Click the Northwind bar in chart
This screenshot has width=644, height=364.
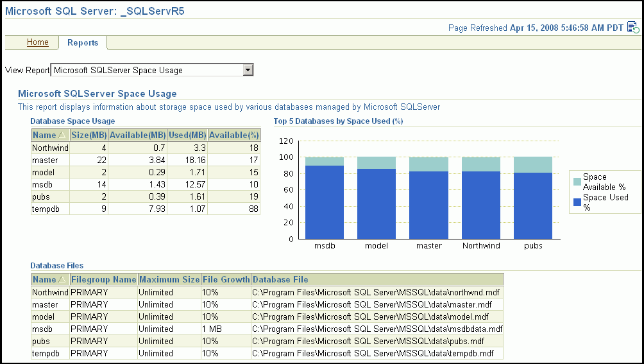[x=481, y=198]
